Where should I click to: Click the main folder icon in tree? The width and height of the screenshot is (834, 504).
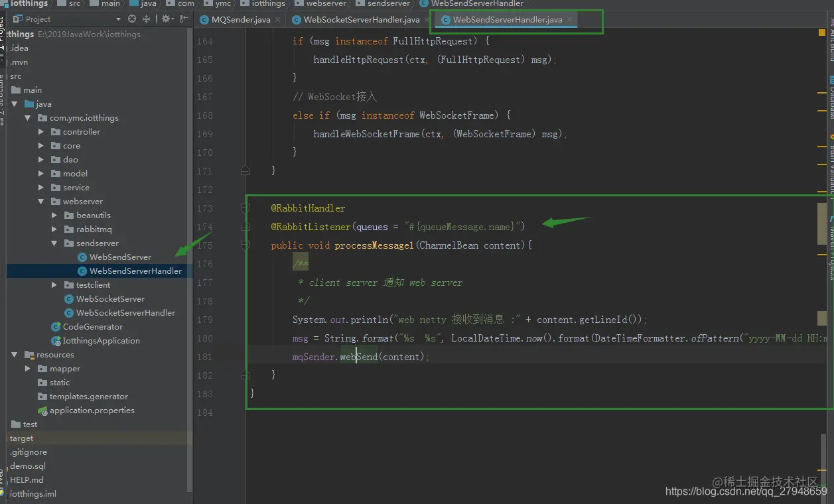click(x=16, y=90)
